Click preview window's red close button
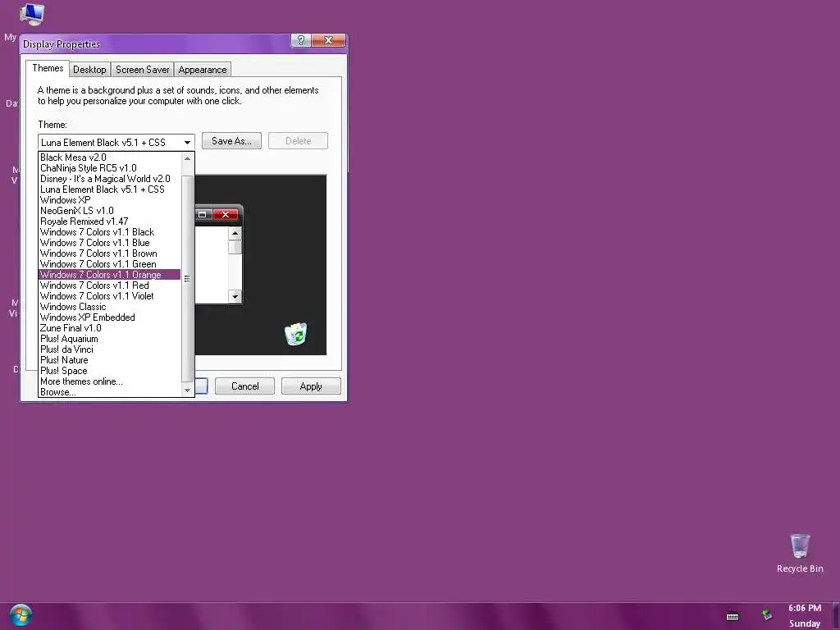Screen dimensions: 840x630 [226, 214]
